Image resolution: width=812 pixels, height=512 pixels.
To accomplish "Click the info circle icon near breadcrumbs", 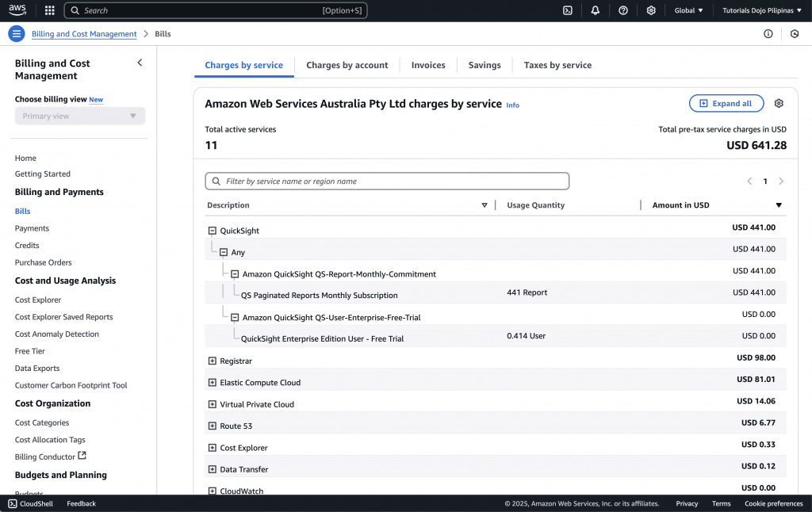I will click(768, 34).
